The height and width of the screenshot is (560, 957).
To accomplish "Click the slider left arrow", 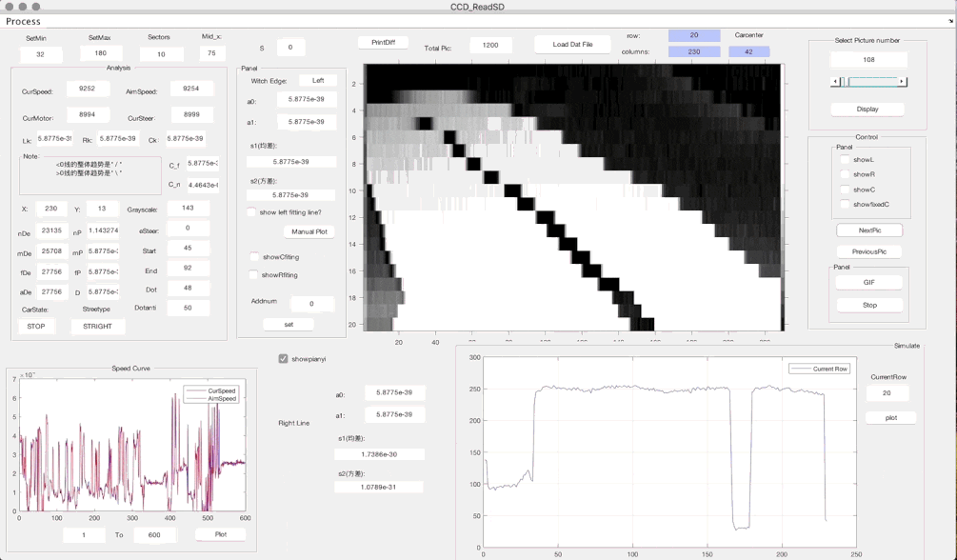I will [x=835, y=82].
